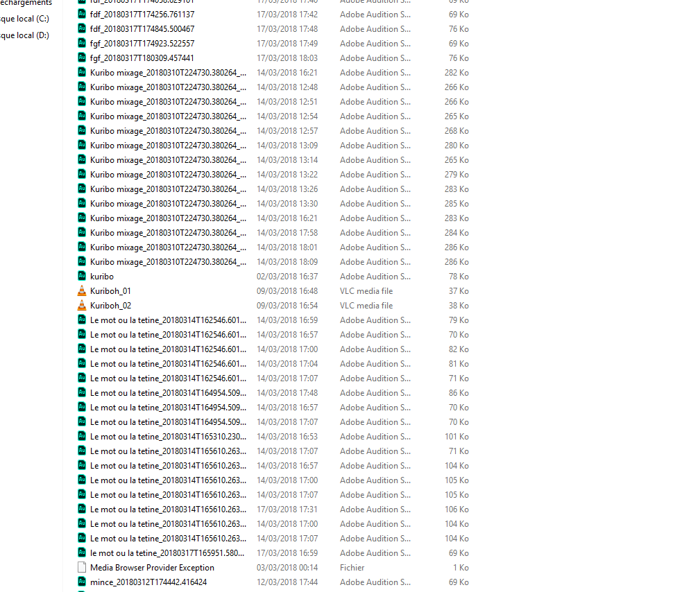700x592 pixels.
Task: Select the file name fgf_20180317T180309.457441
Action: (x=142, y=58)
